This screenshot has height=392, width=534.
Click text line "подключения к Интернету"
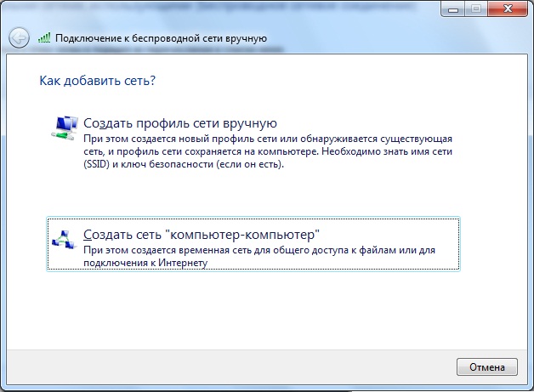coord(145,263)
